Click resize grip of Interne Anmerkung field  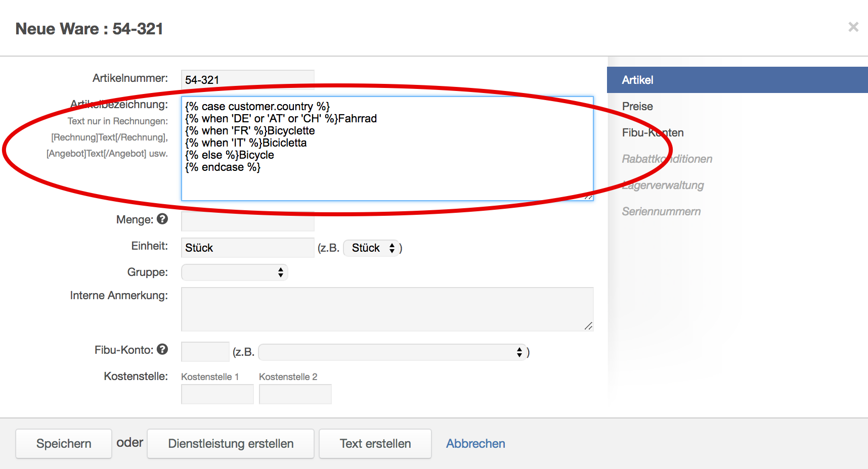point(588,326)
